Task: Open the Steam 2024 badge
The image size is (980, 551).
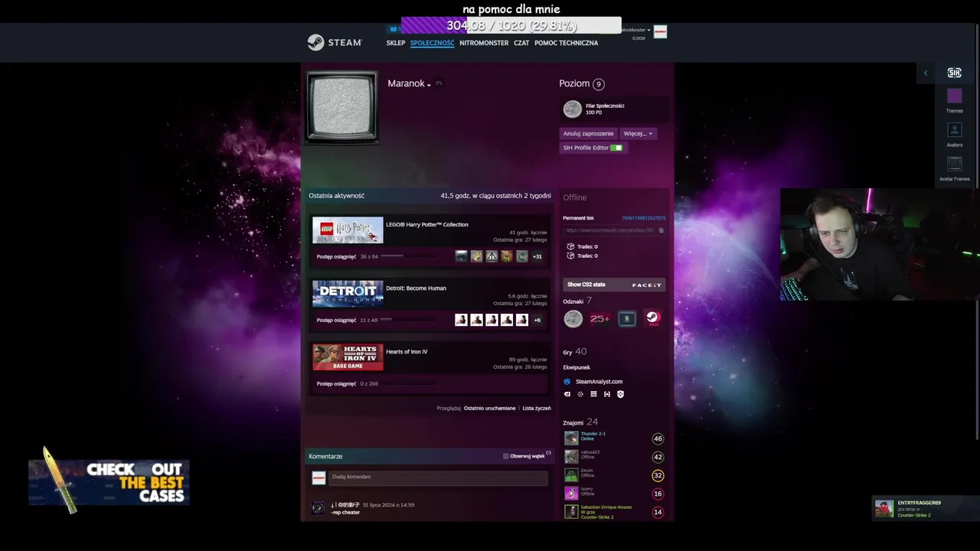Action: coord(652,319)
